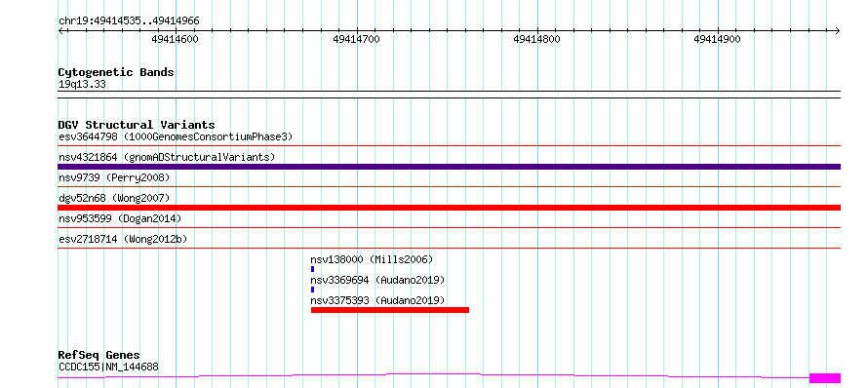Click the RefSeq Genes track title
Image resolution: width=868 pixels, height=388 pixels.
tap(99, 355)
